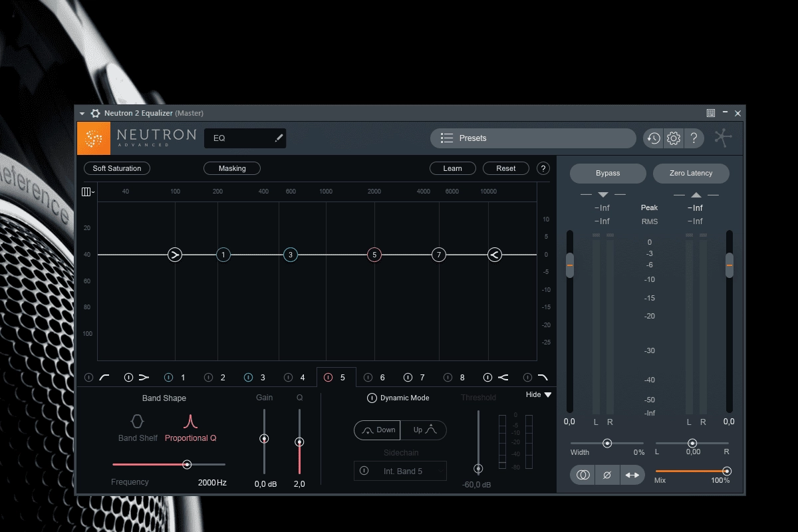Click the EQ help question mark near Reset

(x=543, y=168)
